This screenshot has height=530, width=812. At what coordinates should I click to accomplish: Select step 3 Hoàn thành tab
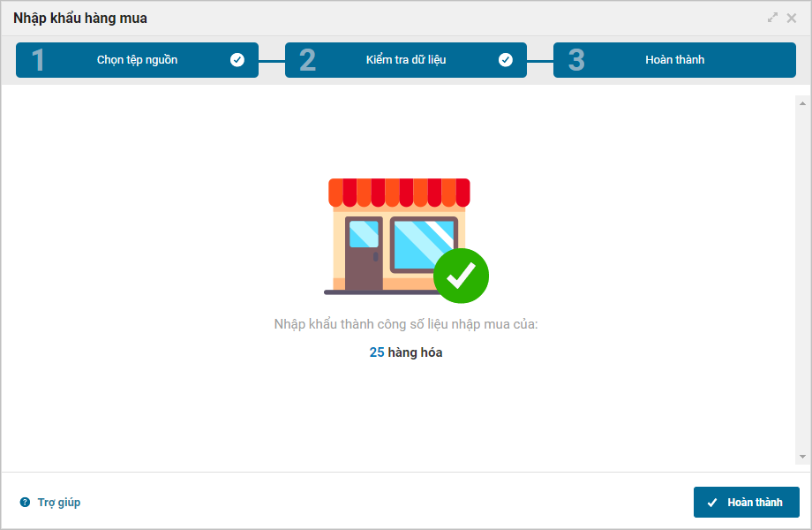coord(675,60)
